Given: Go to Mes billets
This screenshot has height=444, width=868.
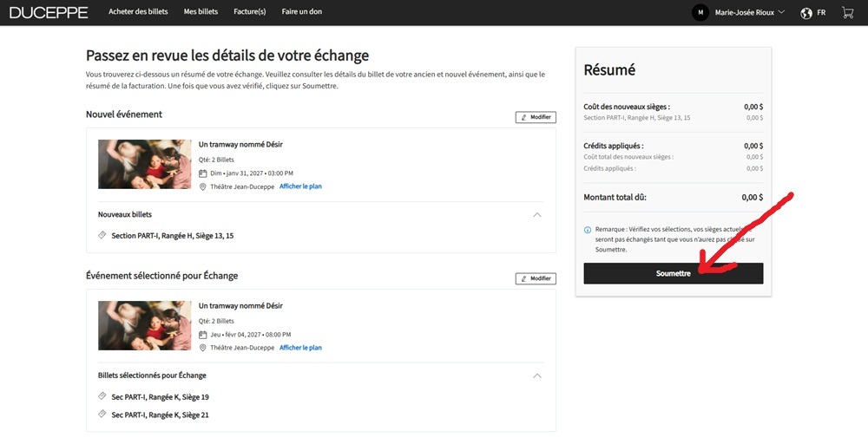Looking at the screenshot, I should [201, 11].
